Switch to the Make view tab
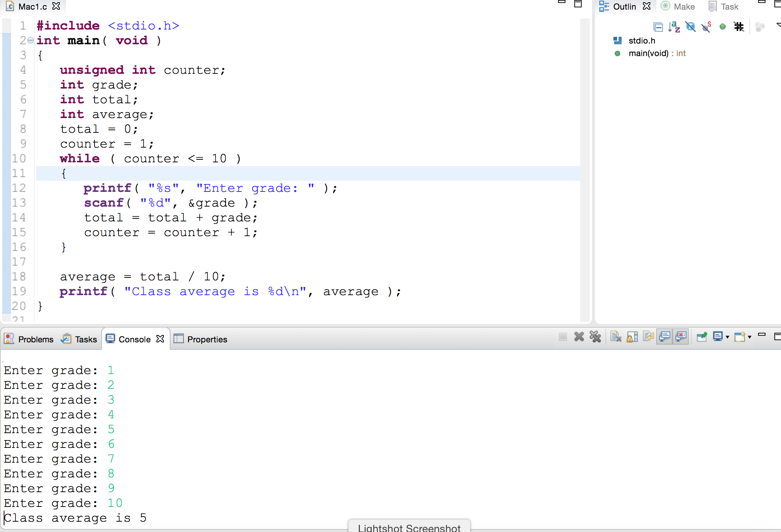The height and width of the screenshot is (532, 781). pos(678,7)
